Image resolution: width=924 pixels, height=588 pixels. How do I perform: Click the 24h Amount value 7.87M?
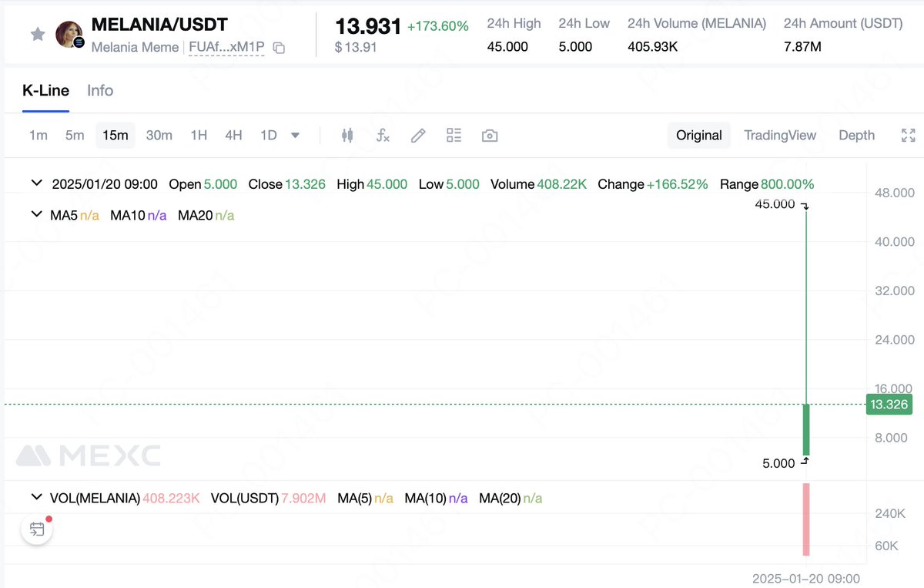point(802,46)
